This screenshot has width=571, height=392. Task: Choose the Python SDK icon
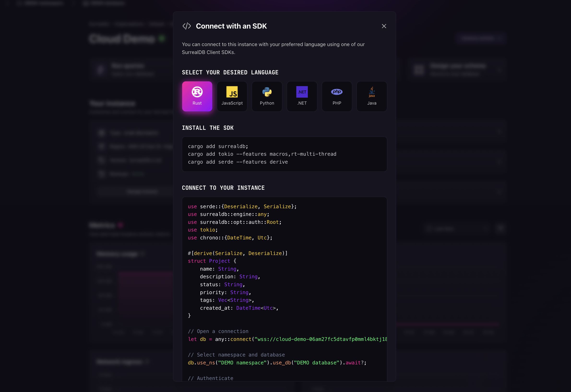(267, 96)
